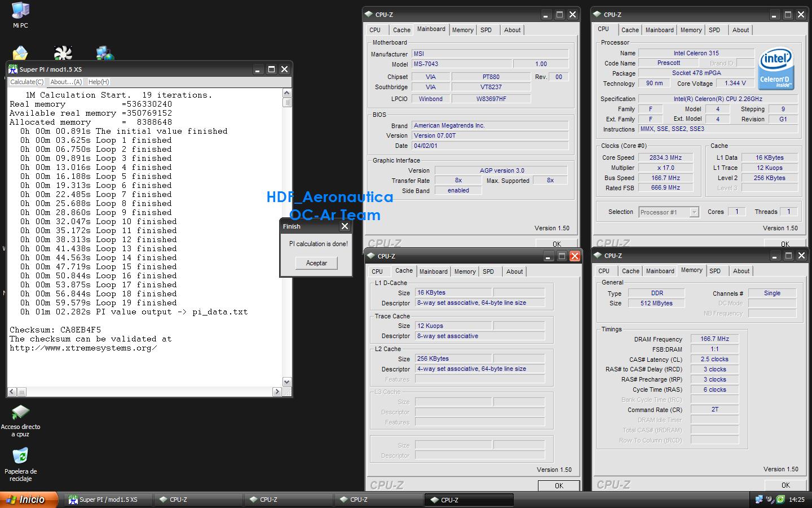This screenshot has width=812, height=508.
Task: Click Super PI horizontal scrollbar right arrow
Action: point(277,392)
